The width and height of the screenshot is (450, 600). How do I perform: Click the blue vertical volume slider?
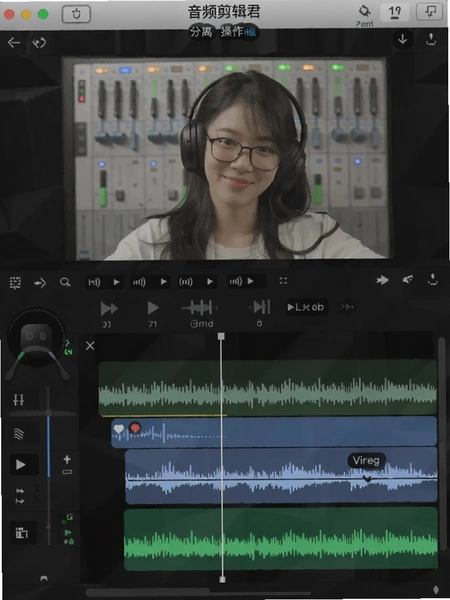coord(49,446)
